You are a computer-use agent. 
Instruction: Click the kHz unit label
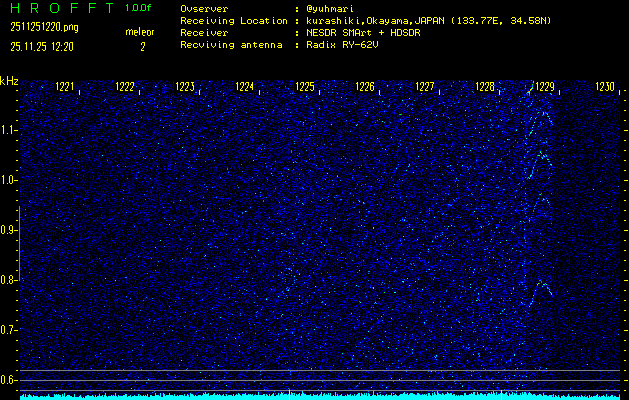click(9, 81)
